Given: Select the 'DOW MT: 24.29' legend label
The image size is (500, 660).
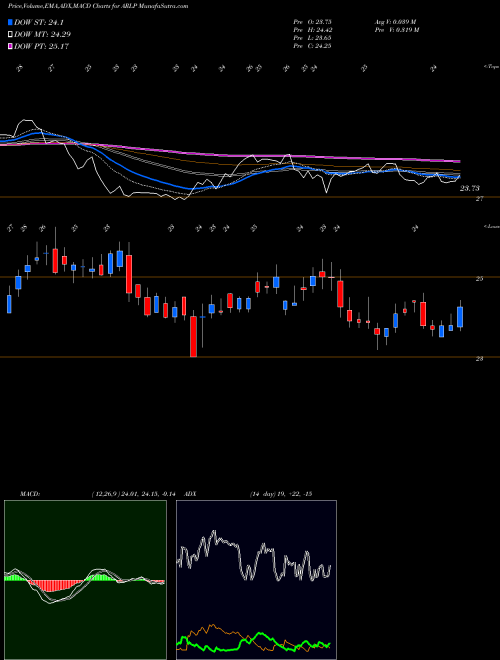Looking at the screenshot, I should coord(42,35).
